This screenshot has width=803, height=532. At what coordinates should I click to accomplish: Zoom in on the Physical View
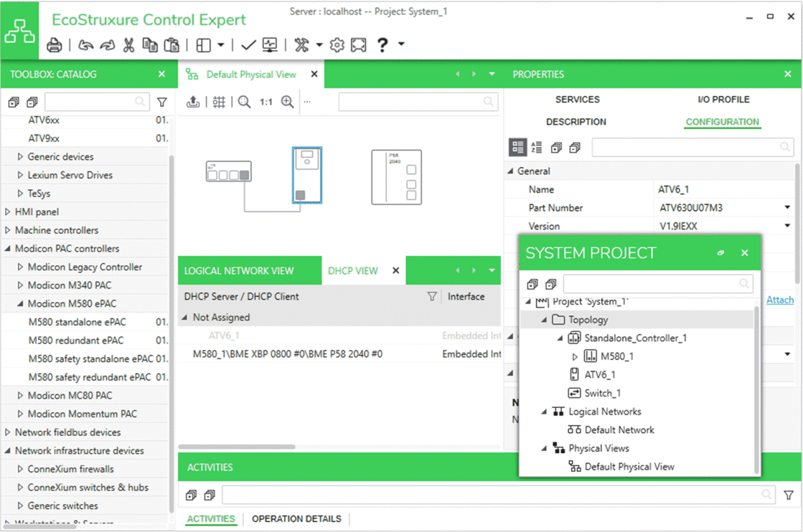(287, 102)
